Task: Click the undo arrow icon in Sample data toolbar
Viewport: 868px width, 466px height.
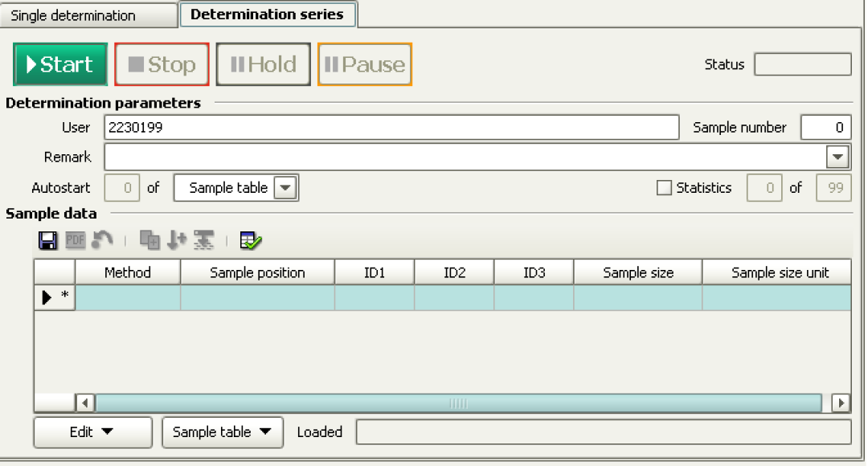Action: [102, 240]
